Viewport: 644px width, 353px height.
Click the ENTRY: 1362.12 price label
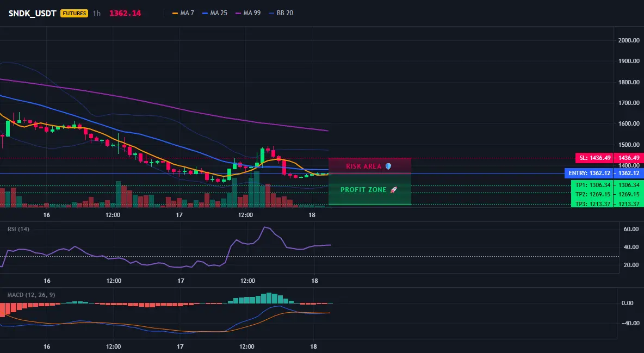(x=589, y=173)
